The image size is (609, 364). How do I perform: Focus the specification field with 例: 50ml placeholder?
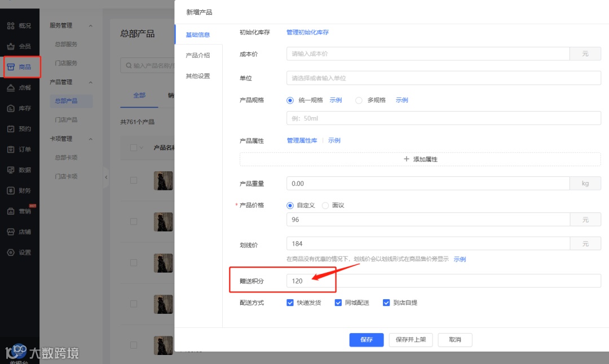pyautogui.click(x=444, y=118)
